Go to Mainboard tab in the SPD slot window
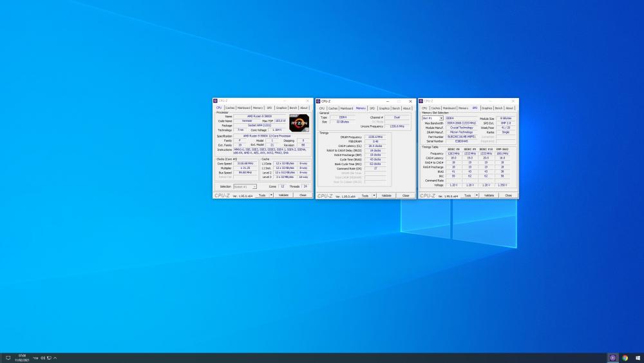Image resolution: width=644 pixels, height=363 pixels. pyautogui.click(x=450, y=108)
